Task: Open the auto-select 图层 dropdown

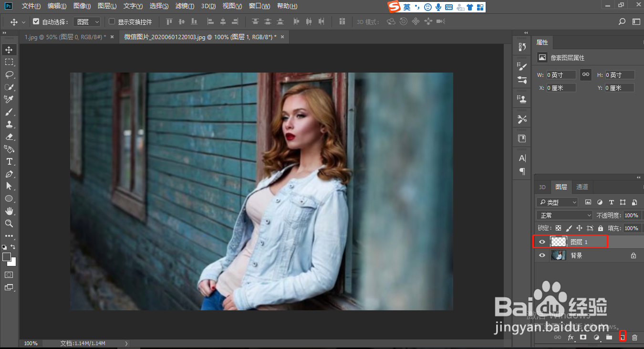Action: pyautogui.click(x=88, y=21)
